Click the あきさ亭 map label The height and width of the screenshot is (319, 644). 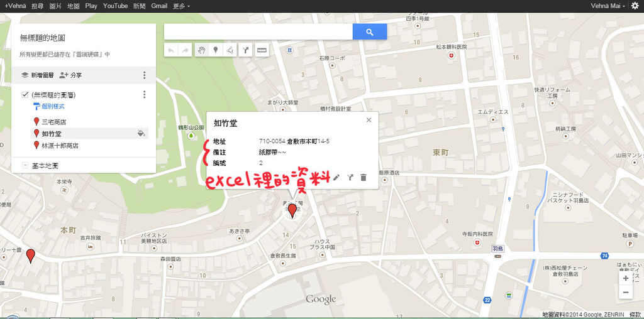[240, 231]
